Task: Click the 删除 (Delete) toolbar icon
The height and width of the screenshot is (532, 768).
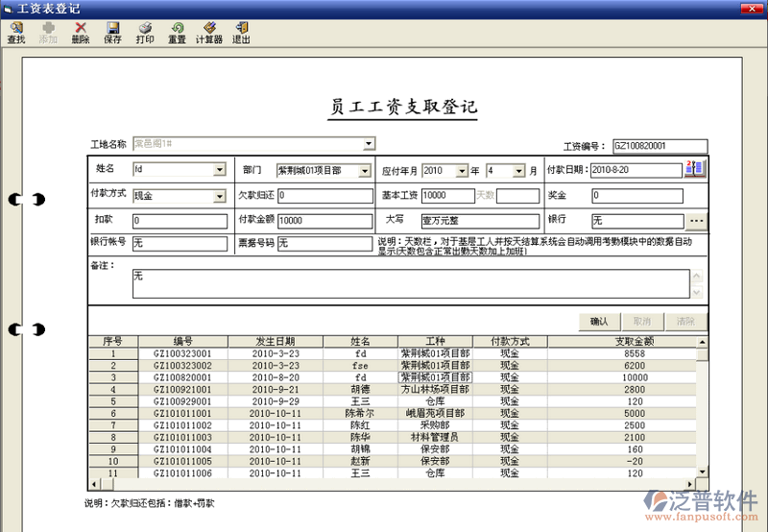Action: [x=80, y=34]
